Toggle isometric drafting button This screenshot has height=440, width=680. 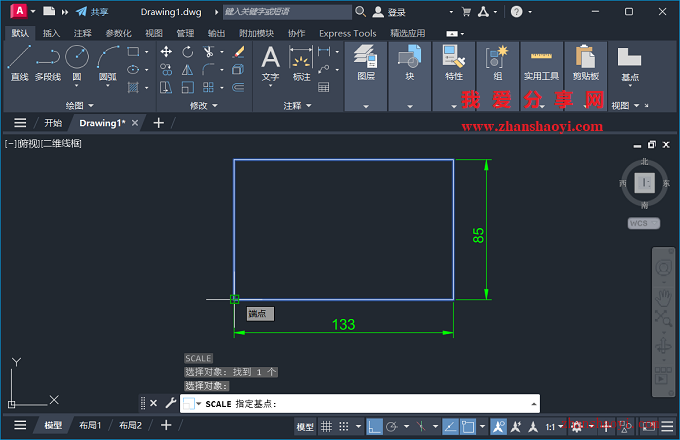tap(421, 427)
